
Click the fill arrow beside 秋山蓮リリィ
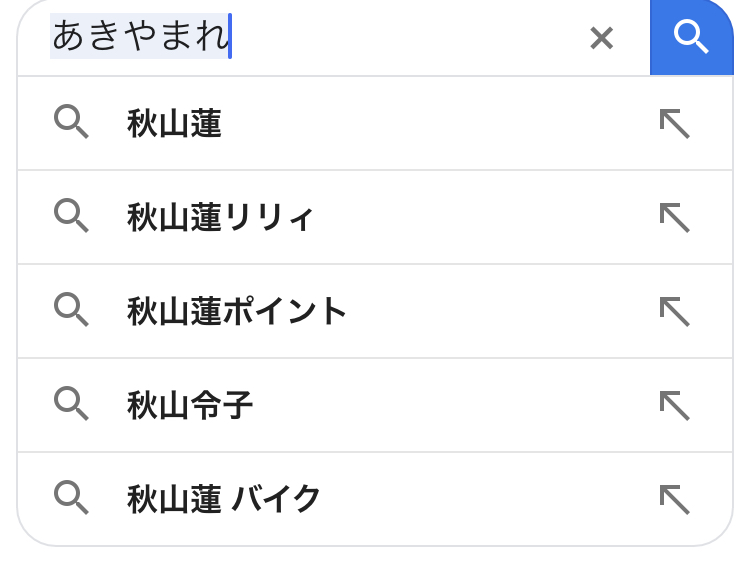point(674,218)
